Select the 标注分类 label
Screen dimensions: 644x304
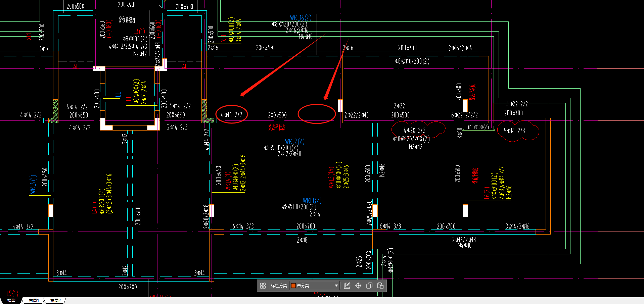pos(279,286)
